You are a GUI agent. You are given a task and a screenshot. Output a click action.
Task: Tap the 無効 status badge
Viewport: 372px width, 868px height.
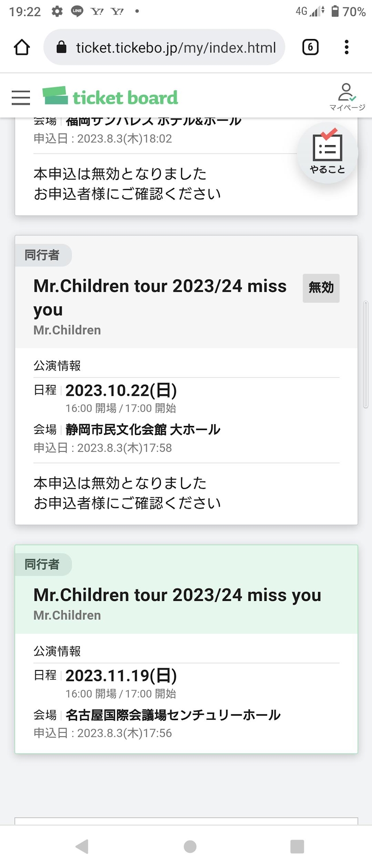coord(321,288)
